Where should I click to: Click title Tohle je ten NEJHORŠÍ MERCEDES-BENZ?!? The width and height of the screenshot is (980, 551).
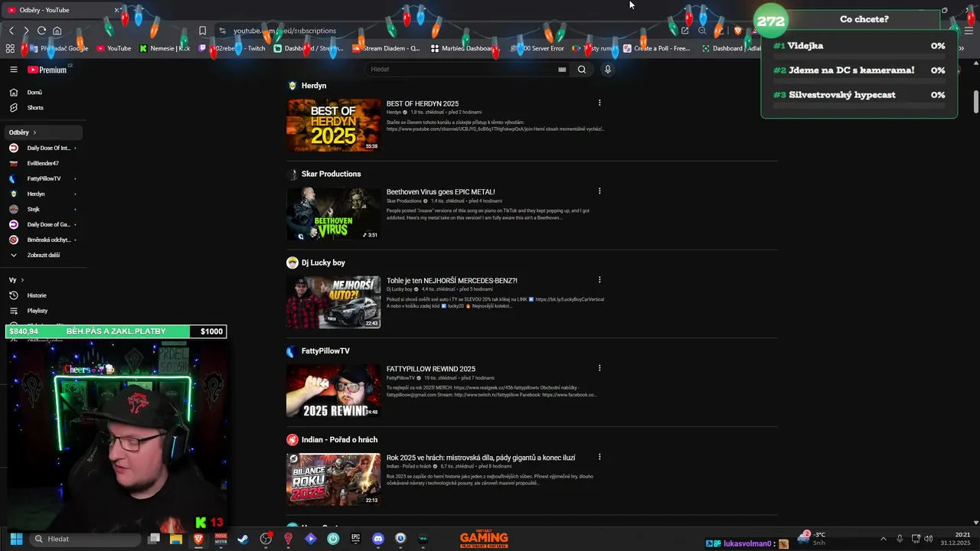(452, 281)
